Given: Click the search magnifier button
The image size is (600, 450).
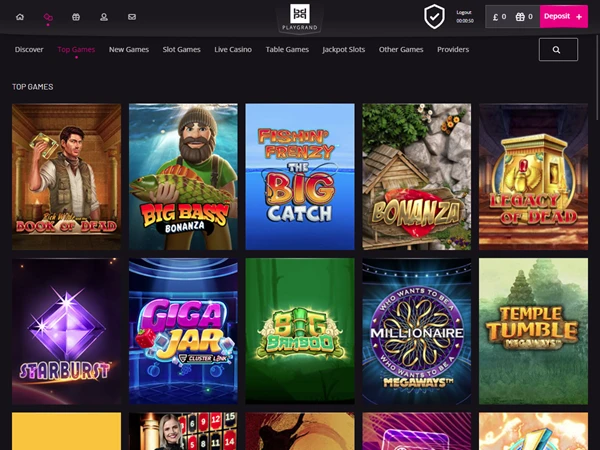Looking at the screenshot, I should (558, 50).
